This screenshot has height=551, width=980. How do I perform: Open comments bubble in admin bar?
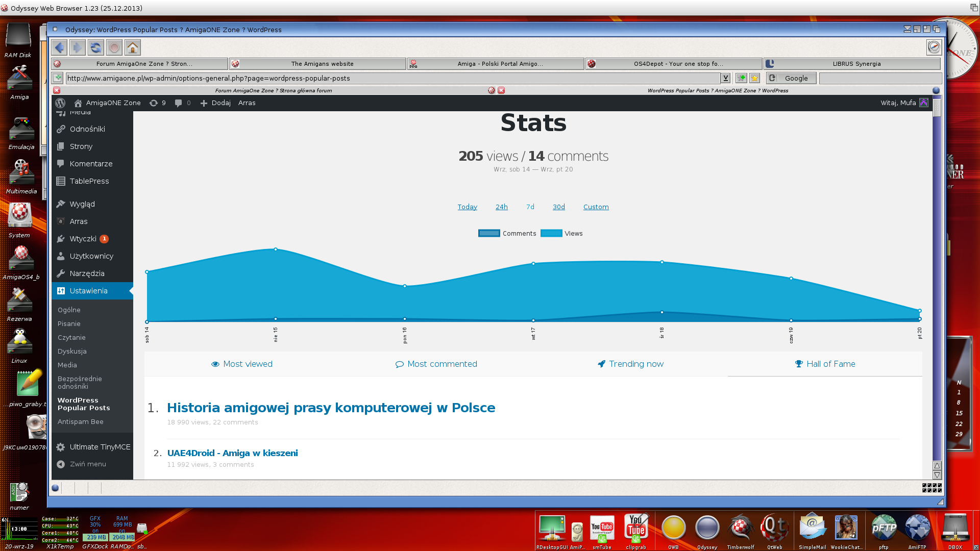click(183, 103)
